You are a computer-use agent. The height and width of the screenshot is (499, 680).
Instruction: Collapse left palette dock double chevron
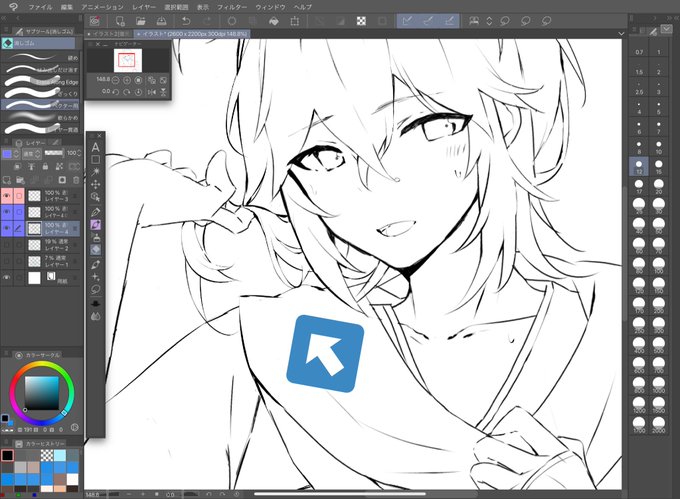point(3,18)
